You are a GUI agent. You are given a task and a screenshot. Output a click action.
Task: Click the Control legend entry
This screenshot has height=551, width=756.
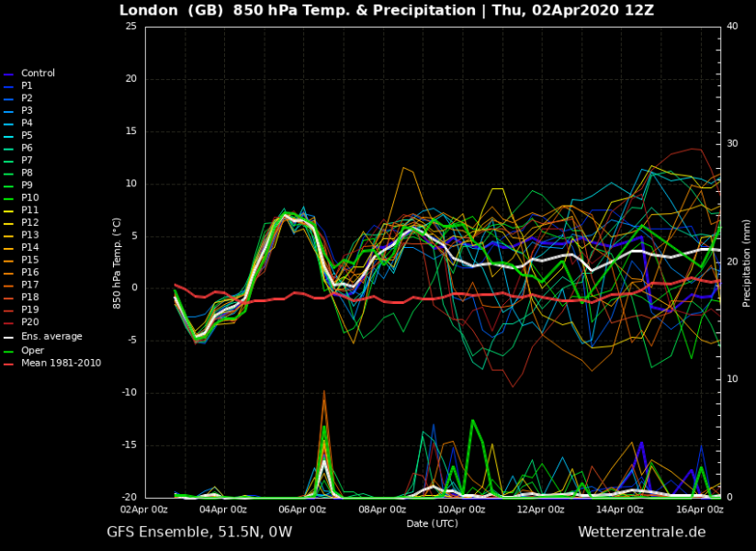tap(38, 73)
